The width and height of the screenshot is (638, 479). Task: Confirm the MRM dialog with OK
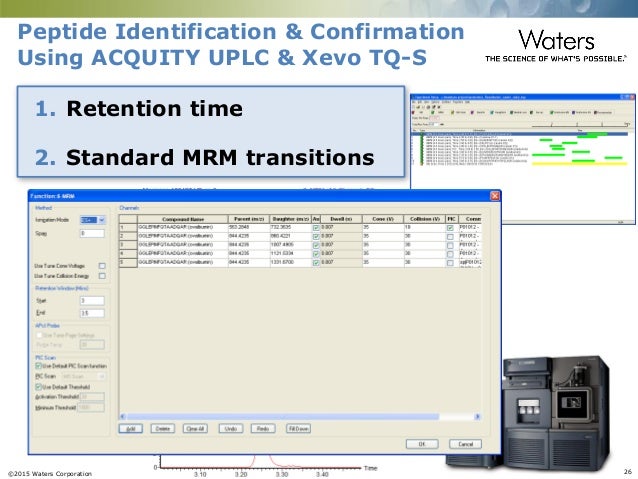[x=422, y=444]
